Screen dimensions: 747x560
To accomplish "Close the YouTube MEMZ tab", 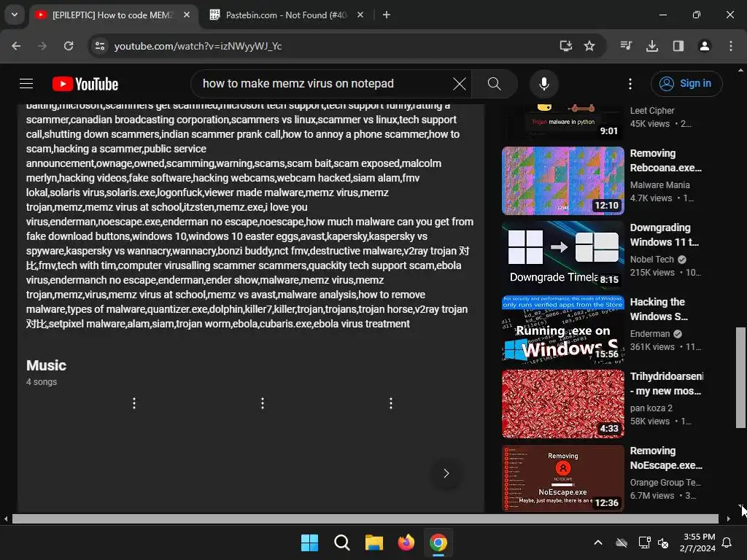I will pos(187,15).
